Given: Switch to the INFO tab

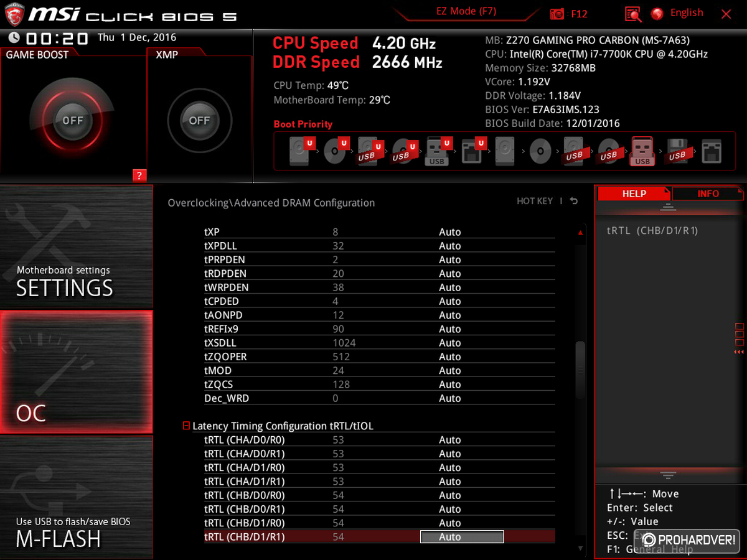Looking at the screenshot, I should 708,194.
